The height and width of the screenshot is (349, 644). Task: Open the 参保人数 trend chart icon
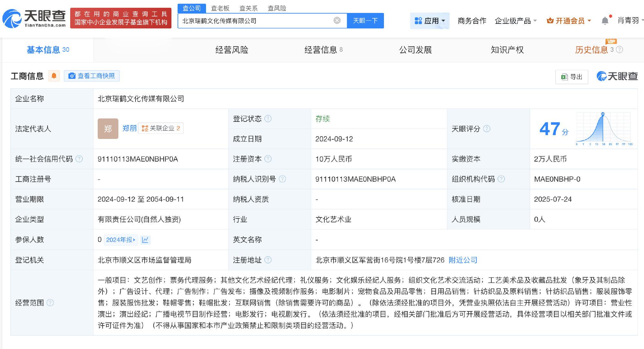click(x=145, y=240)
